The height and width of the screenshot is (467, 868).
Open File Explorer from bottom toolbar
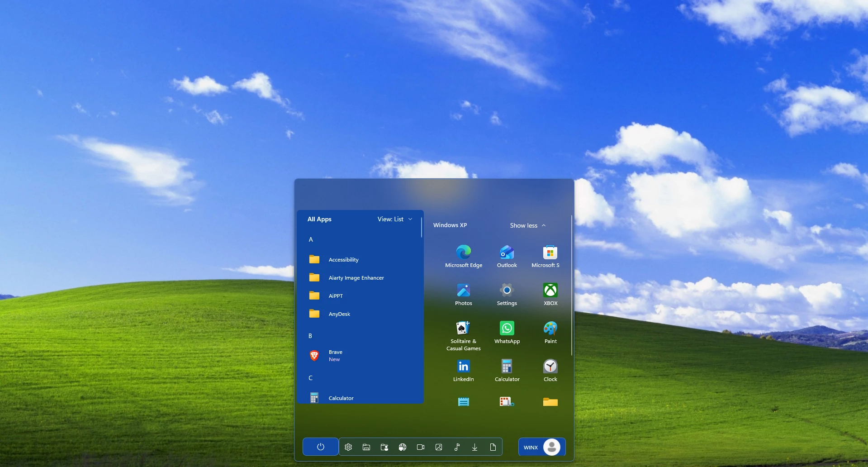[x=366, y=447]
